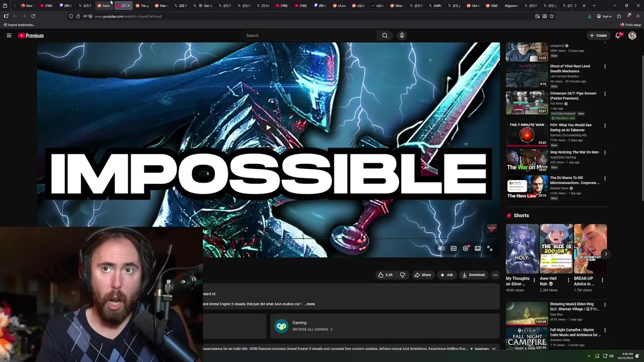Open more actions ellipsis beside Download

pyautogui.click(x=495, y=275)
